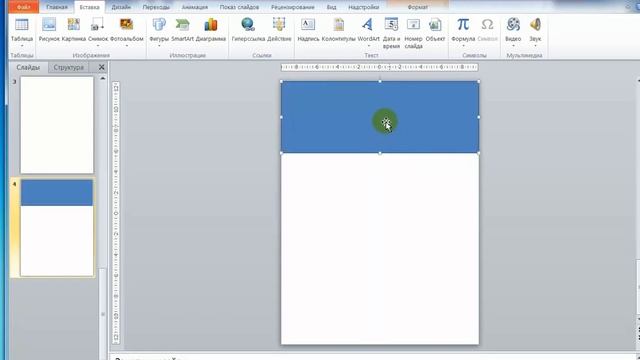Screen dimensions: 640x360
Task: Expand the WordArt dropdown arrow
Action: (x=368, y=46)
